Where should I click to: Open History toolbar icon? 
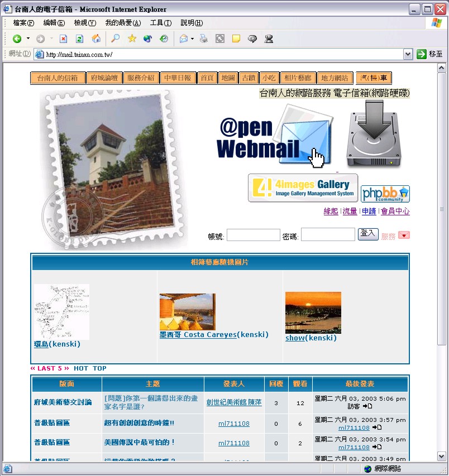tap(164, 39)
